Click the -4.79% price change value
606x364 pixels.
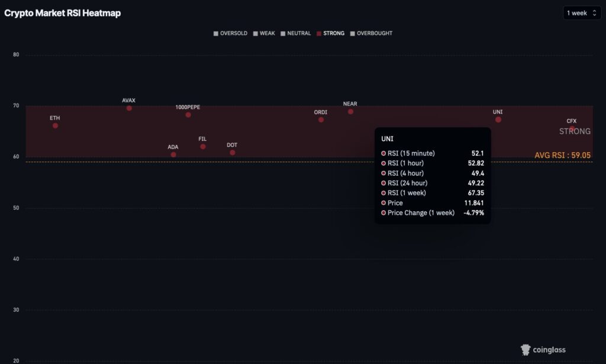[474, 212]
